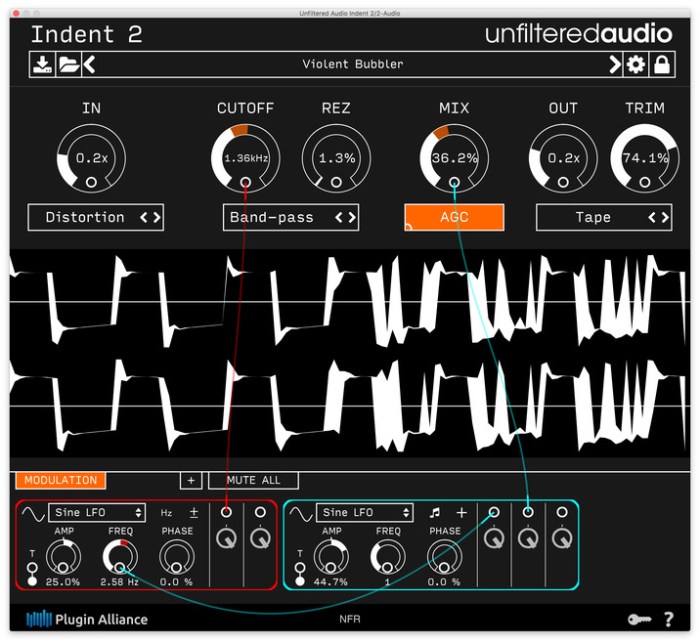
Task: Click the modulation input jack under MIX knob
Action: pos(454,182)
